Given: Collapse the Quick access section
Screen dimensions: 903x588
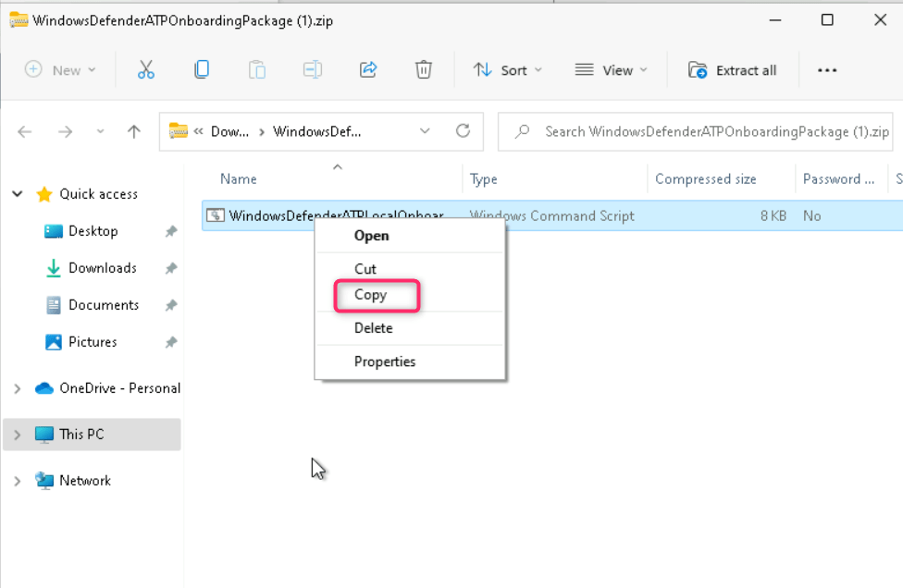Looking at the screenshot, I should [18, 194].
